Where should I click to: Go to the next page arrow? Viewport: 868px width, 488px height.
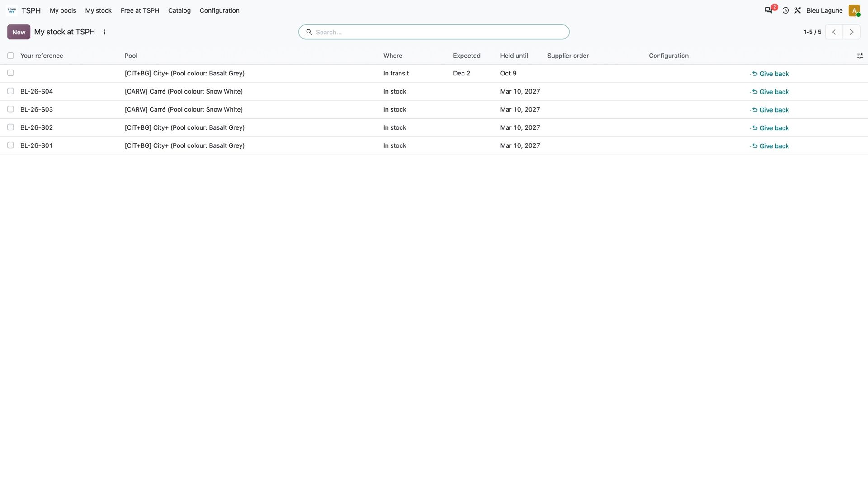[851, 32]
